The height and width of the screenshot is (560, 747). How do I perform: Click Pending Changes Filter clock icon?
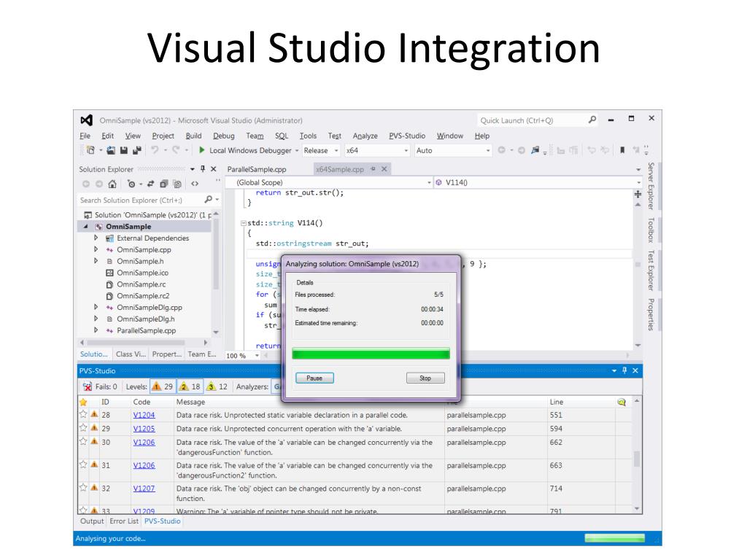[x=131, y=184]
